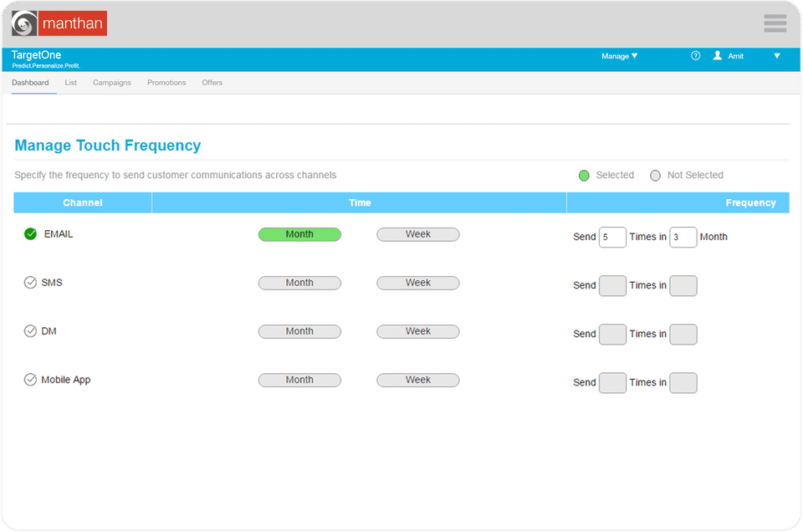Select Week for the SMS channel
This screenshot has height=532, width=803.
tap(418, 284)
